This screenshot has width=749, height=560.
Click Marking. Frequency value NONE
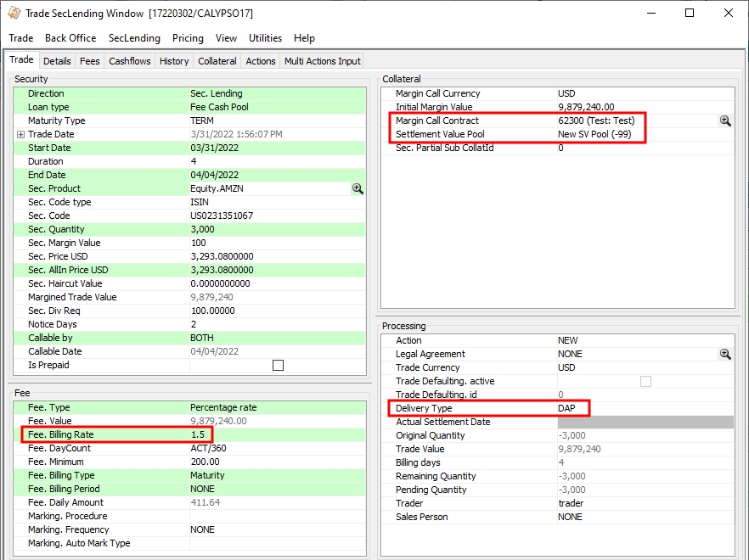click(x=202, y=530)
